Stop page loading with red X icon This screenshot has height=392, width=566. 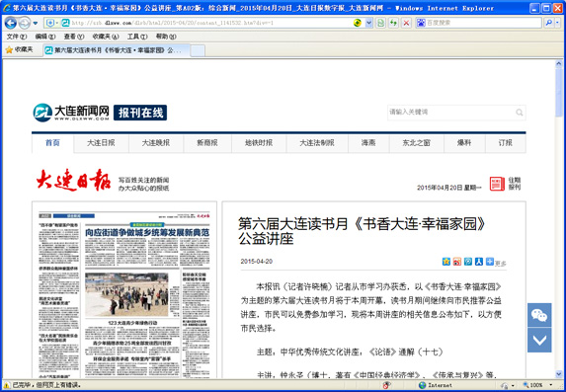point(406,23)
